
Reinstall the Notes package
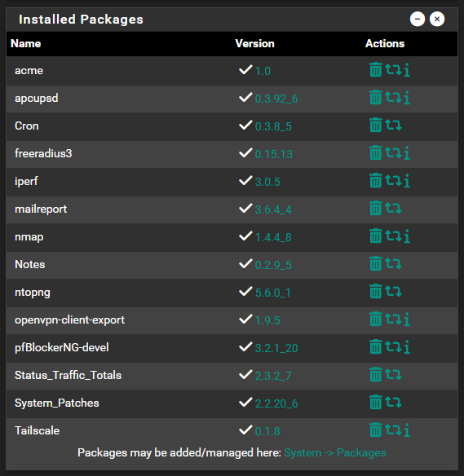pos(394,263)
